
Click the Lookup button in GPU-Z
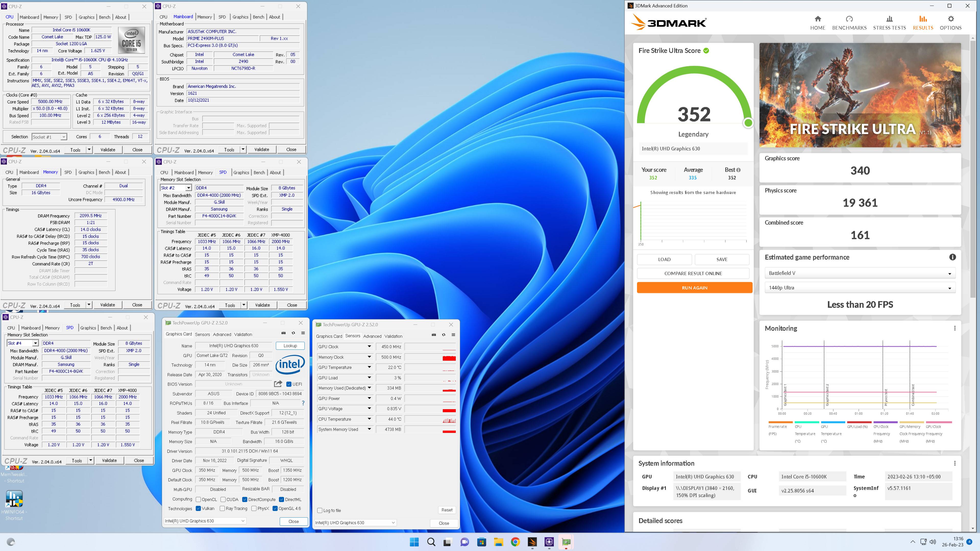point(290,346)
